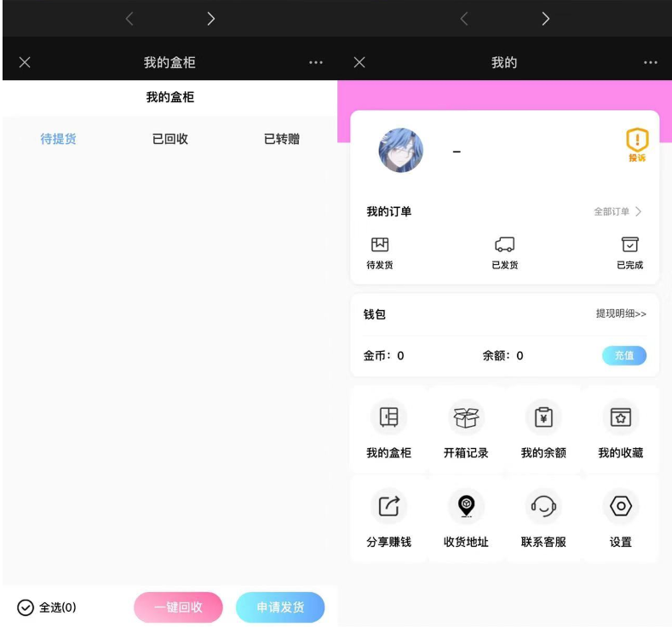Toggle 全选(0) select-all checkbox

tap(26, 607)
